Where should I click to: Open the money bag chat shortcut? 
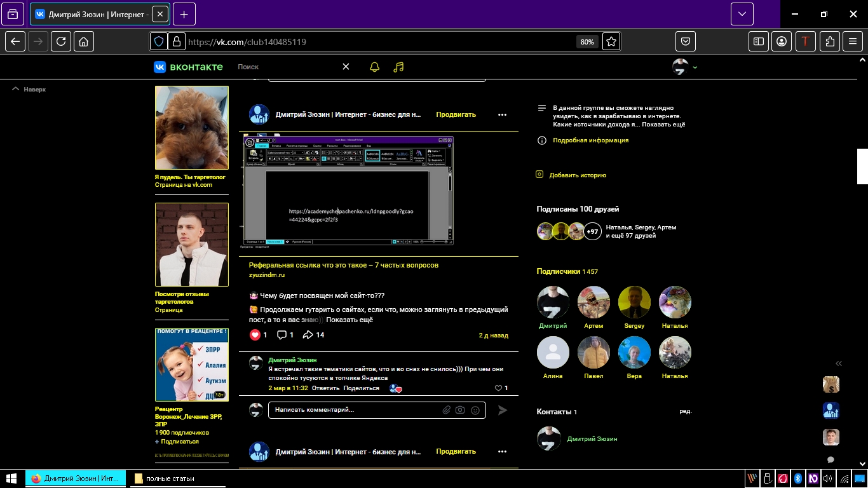831,384
